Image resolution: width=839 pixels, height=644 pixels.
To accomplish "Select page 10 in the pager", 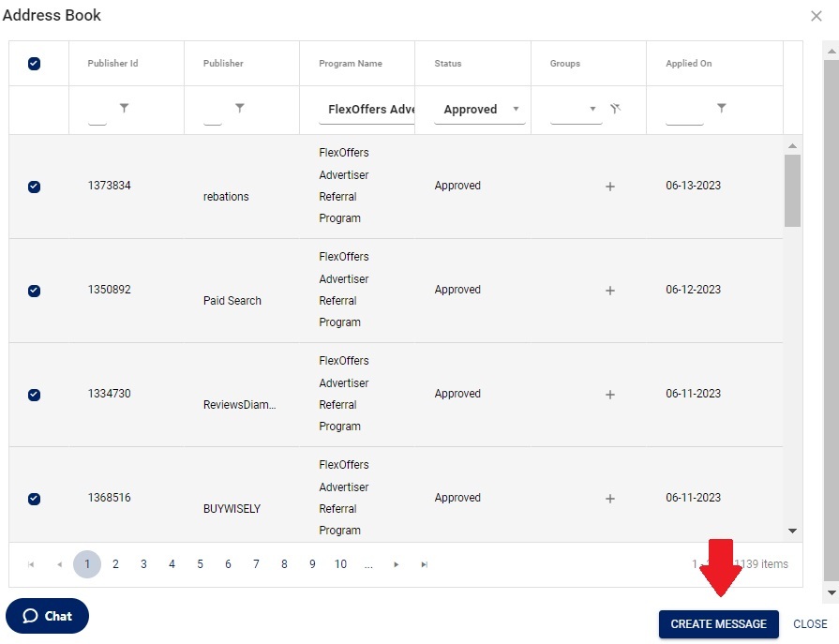I will [x=340, y=564].
